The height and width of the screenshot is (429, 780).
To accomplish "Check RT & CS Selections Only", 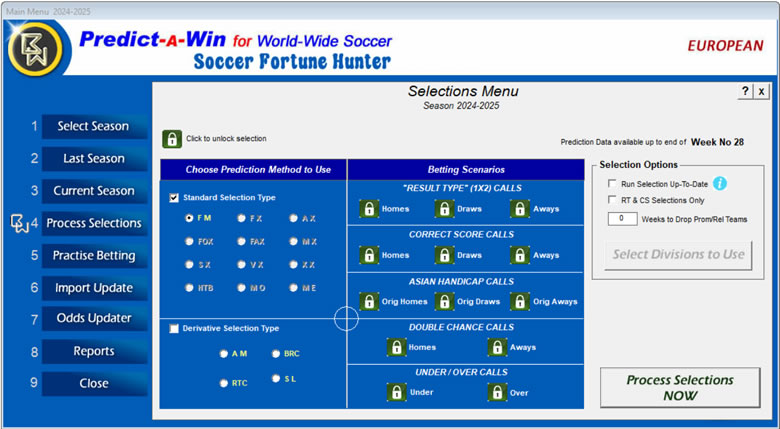I will pos(612,200).
